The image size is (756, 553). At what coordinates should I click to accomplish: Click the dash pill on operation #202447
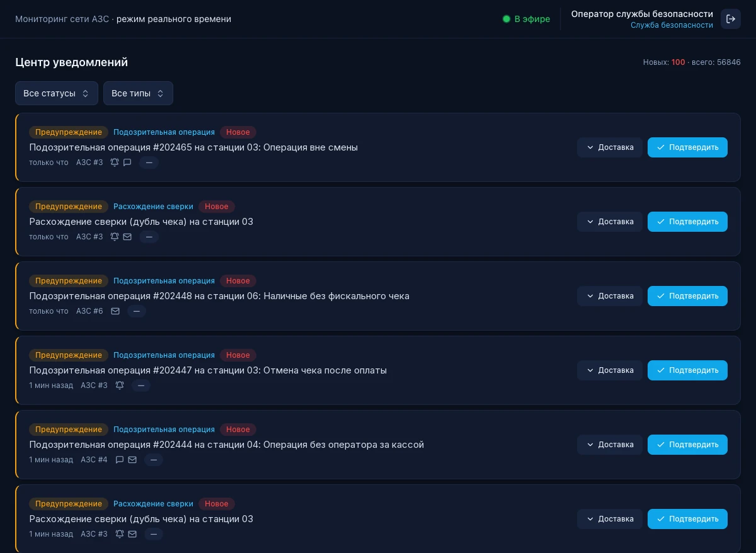point(141,385)
